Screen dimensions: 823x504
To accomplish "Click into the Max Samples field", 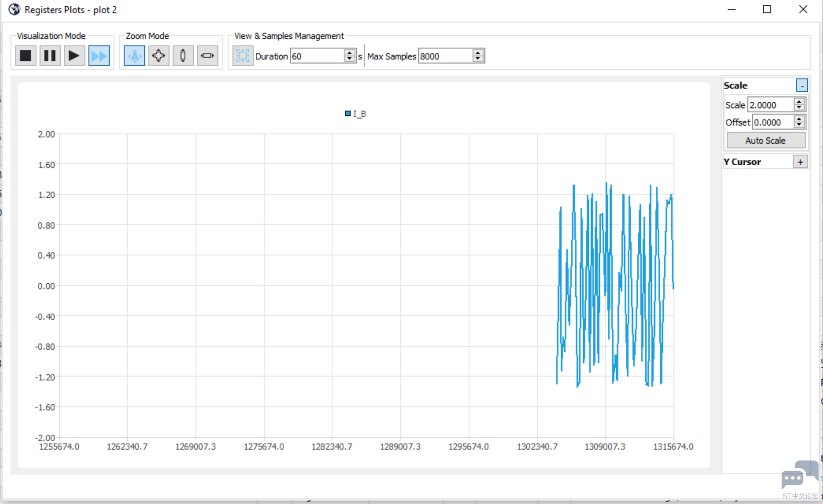I will 445,56.
